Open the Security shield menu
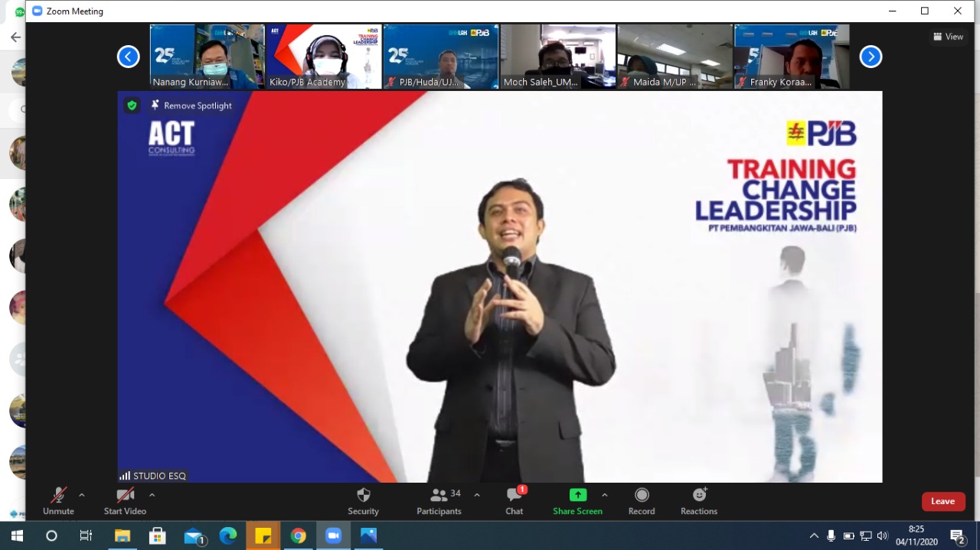 point(363,501)
